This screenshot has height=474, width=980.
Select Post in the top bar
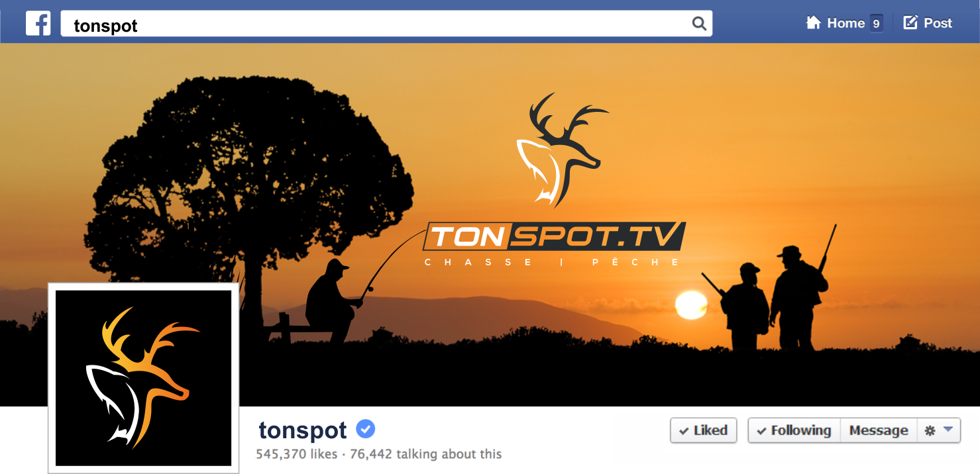click(x=928, y=23)
